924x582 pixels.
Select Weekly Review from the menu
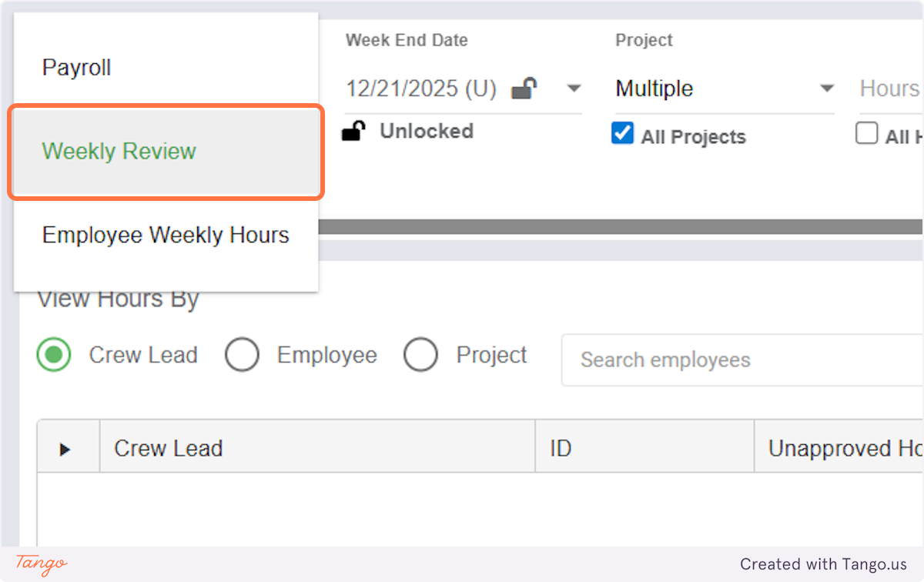click(x=119, y=152)
